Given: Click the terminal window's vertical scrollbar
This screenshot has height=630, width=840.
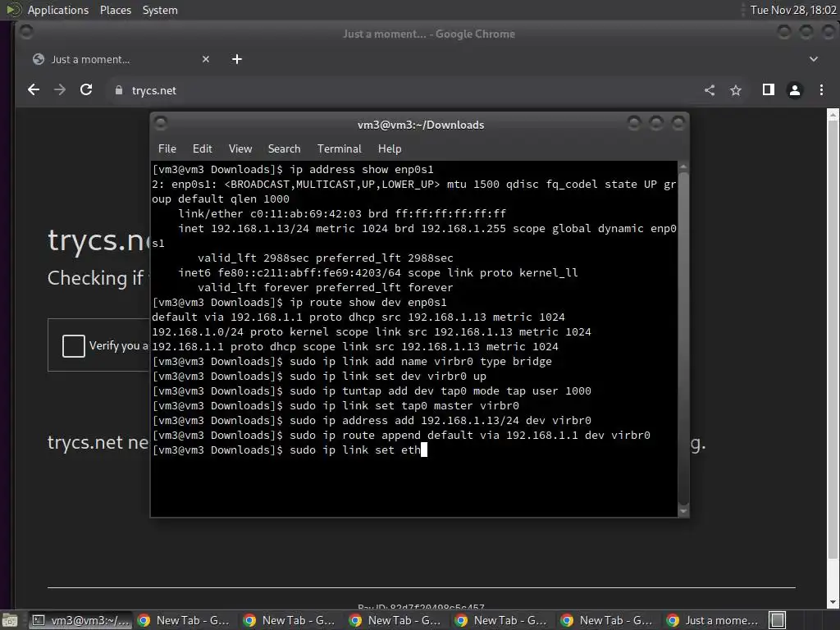Looking at the screenshot, I should tap(683, 339).
